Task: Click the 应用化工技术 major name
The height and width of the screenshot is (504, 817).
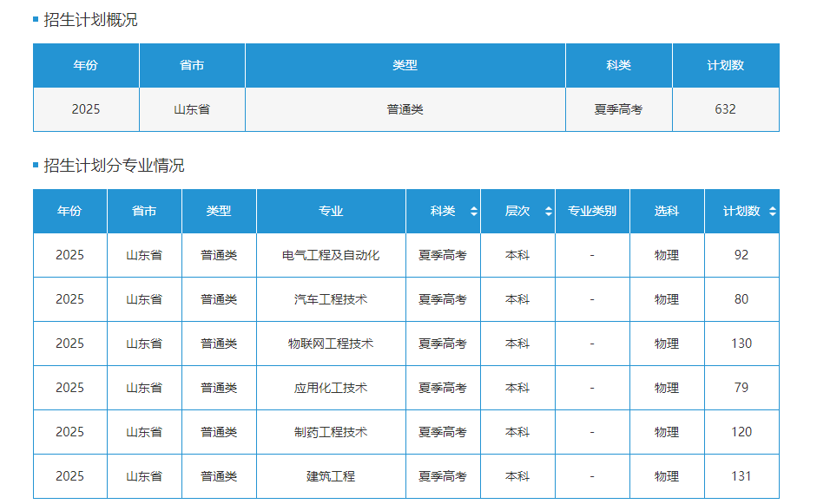Action: coord(331,389)
